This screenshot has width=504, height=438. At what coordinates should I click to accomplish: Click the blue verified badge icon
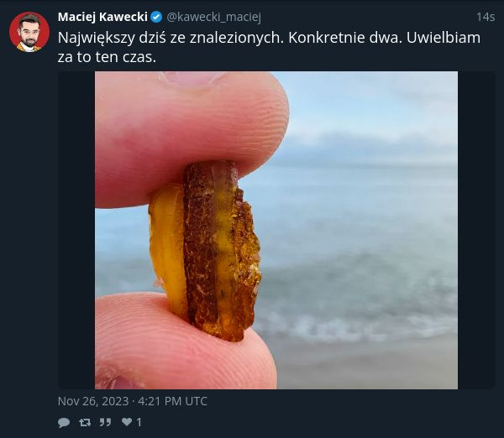coord(156,17)
